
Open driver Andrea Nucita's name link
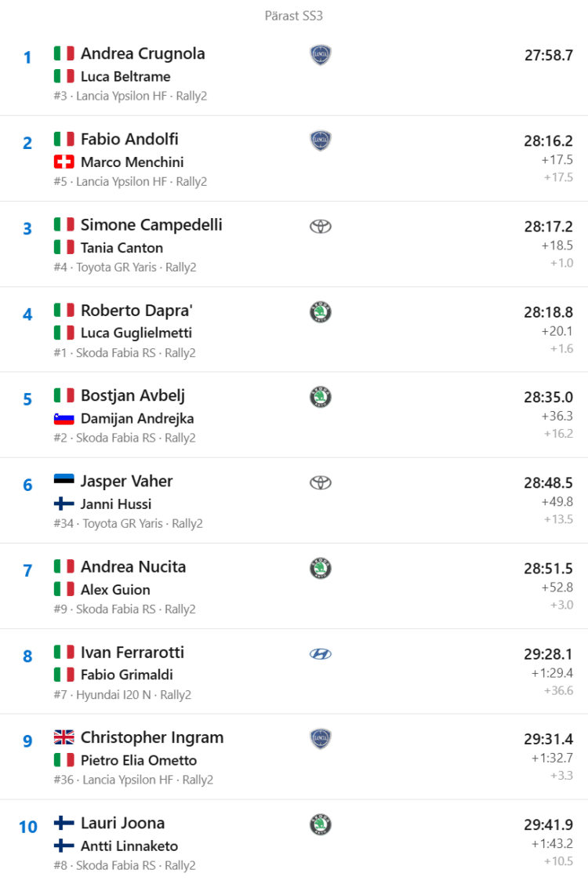[x=133, y=566]
